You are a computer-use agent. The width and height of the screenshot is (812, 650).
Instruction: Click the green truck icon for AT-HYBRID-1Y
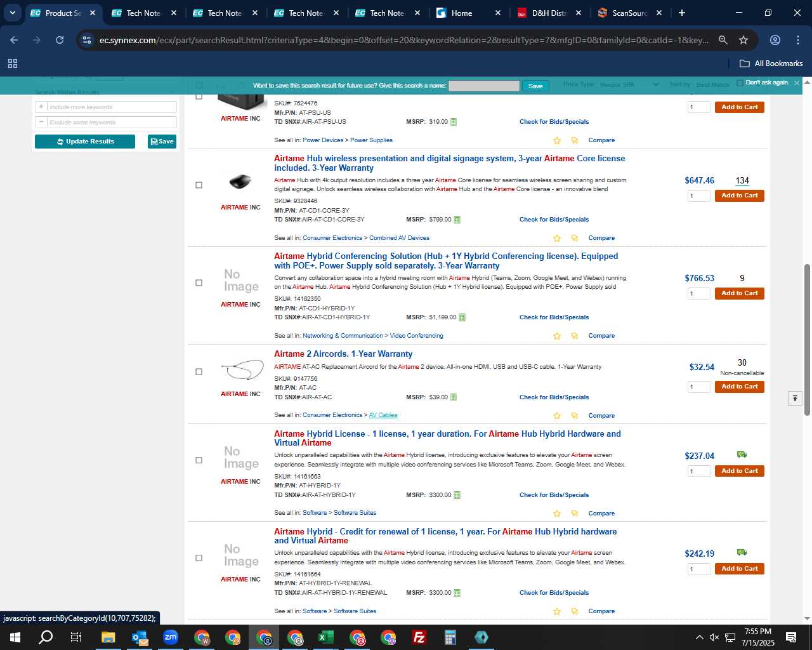[742, 454]
